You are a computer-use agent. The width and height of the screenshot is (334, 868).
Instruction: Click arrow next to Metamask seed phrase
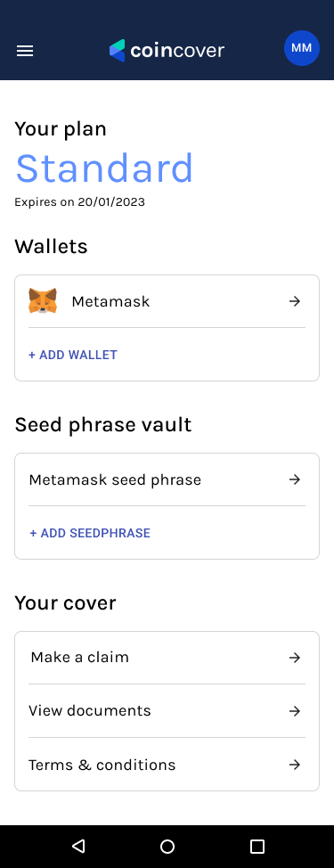295,479
